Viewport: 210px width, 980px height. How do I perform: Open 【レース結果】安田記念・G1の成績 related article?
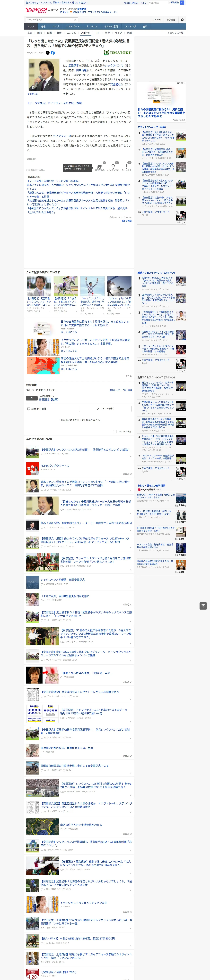tap(53, 181)
